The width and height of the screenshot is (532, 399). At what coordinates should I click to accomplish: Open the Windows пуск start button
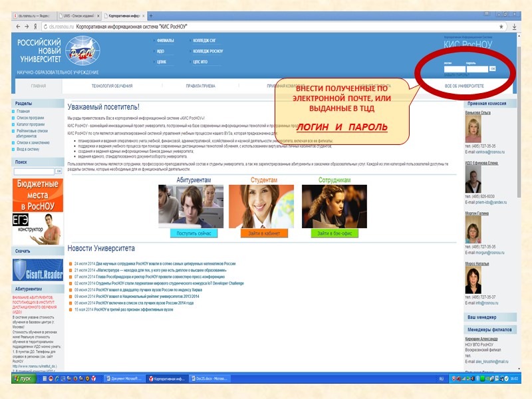(x=24, y=378)
